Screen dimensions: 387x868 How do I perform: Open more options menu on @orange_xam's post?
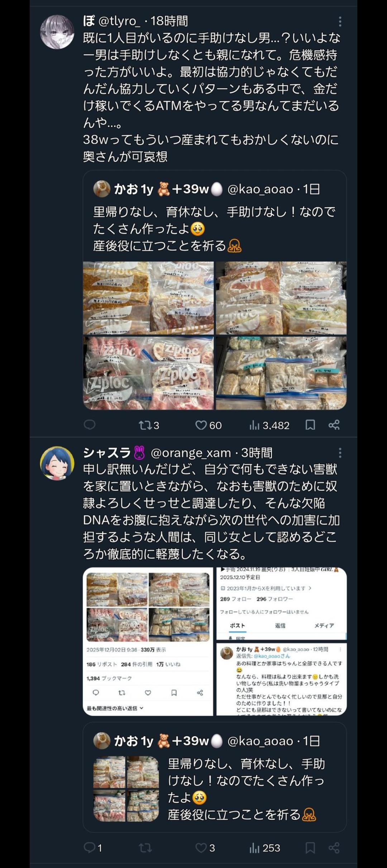(340, 453)
